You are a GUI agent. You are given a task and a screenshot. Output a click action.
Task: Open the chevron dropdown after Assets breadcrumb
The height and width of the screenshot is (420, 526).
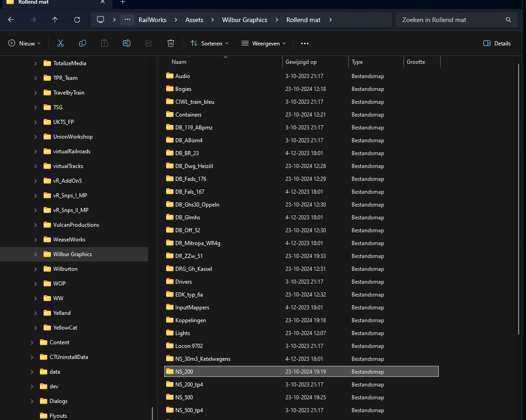coord(213,20)
